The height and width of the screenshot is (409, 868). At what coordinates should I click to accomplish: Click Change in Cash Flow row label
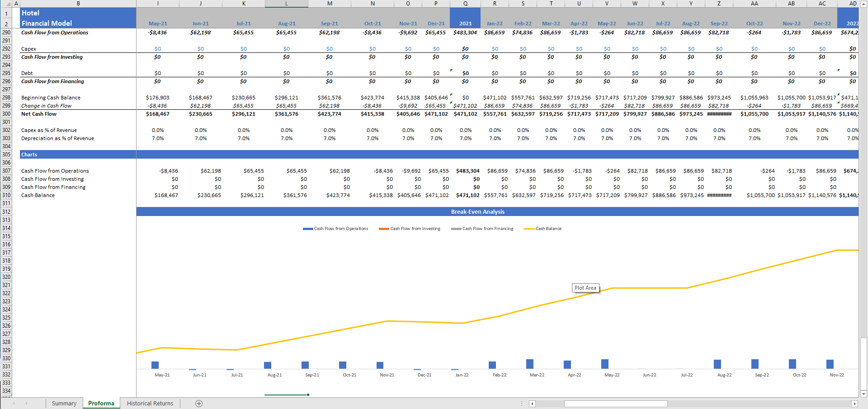[x=46, y=106]
